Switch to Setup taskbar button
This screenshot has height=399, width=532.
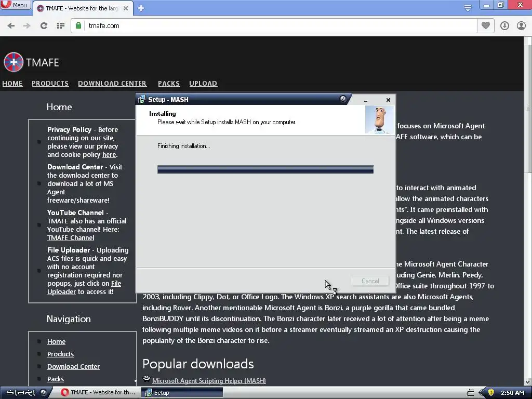coord(182,393)
